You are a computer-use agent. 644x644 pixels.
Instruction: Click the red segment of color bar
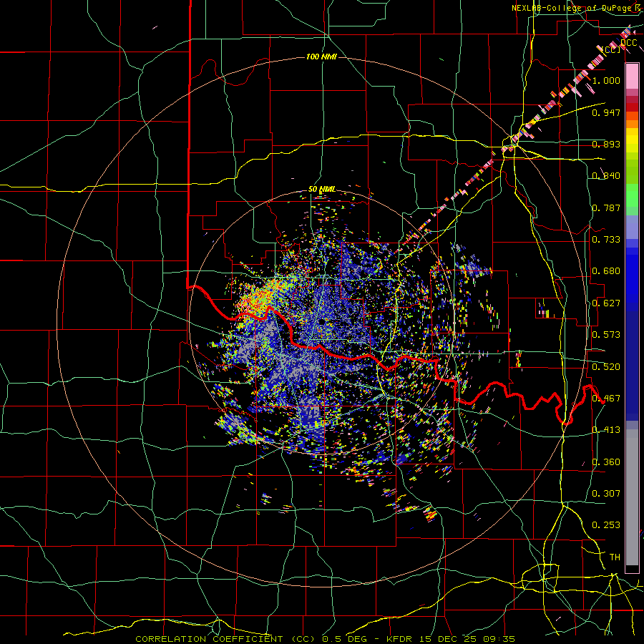tap(632, 107)
